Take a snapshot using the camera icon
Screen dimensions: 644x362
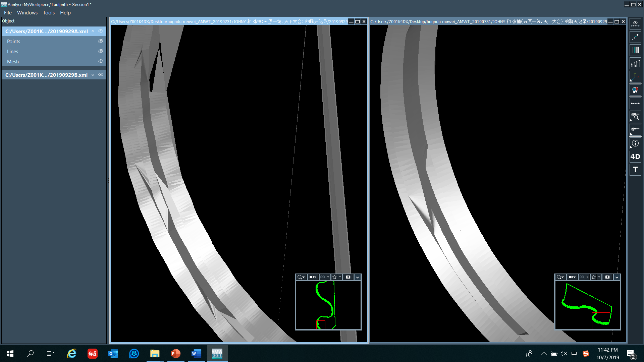[348, 277]
